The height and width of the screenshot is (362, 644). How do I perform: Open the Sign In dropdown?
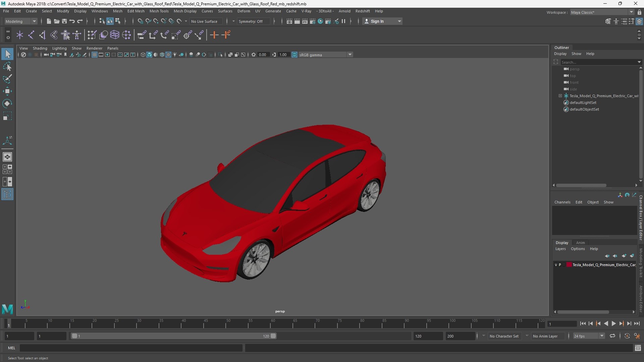382,21
